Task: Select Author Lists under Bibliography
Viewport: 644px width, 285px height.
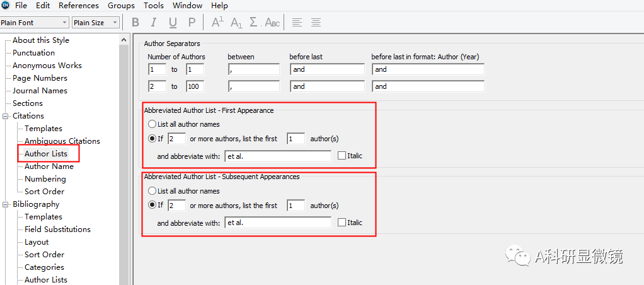Action: click(x=46, y=280)
